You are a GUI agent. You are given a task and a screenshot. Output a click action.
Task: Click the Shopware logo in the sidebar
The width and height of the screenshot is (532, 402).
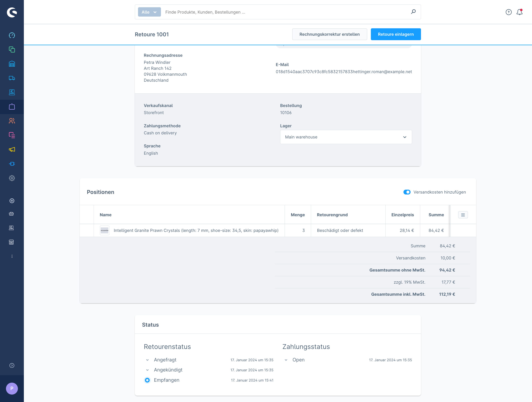(x=12, y=12)
